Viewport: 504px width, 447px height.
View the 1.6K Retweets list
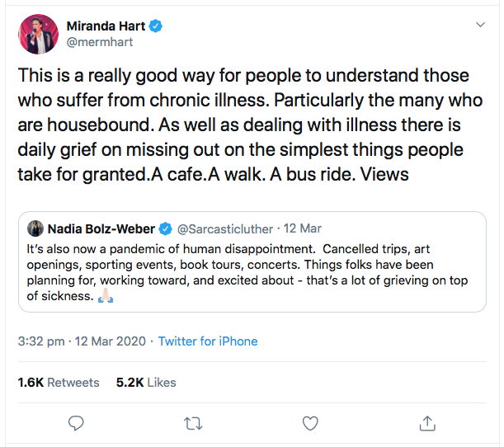59,383
